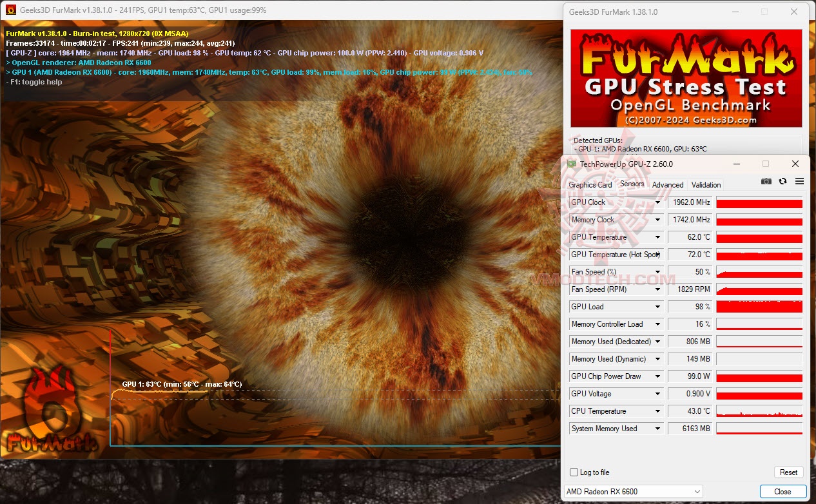Click the fan speed value 1829 RPM
Screen dimensions: 816x504
click(x=690, y=289)
